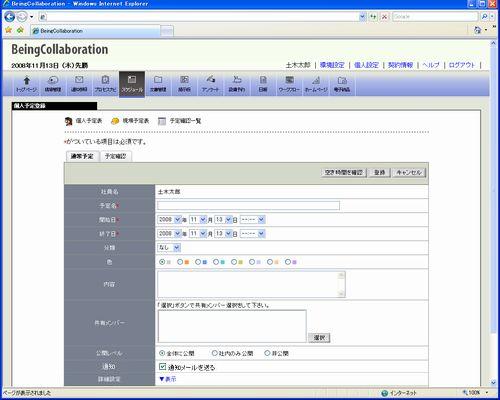The image size is (500, 400).
Task: Expand the ▼表示 detailed settings
Action: [x=168, y=379]
